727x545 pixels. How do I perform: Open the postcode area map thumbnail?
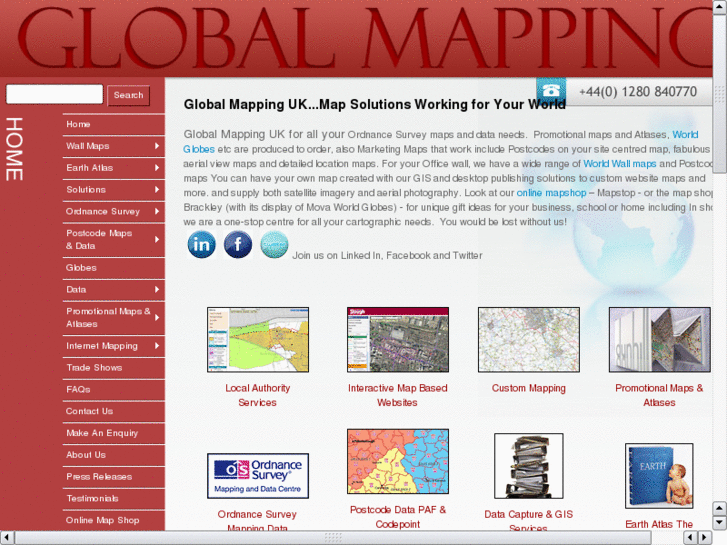(x=398, y=462)
